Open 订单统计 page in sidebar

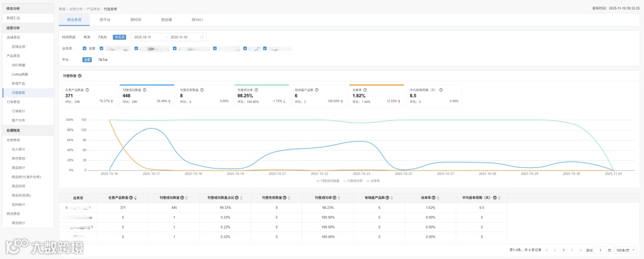[19, 111]
